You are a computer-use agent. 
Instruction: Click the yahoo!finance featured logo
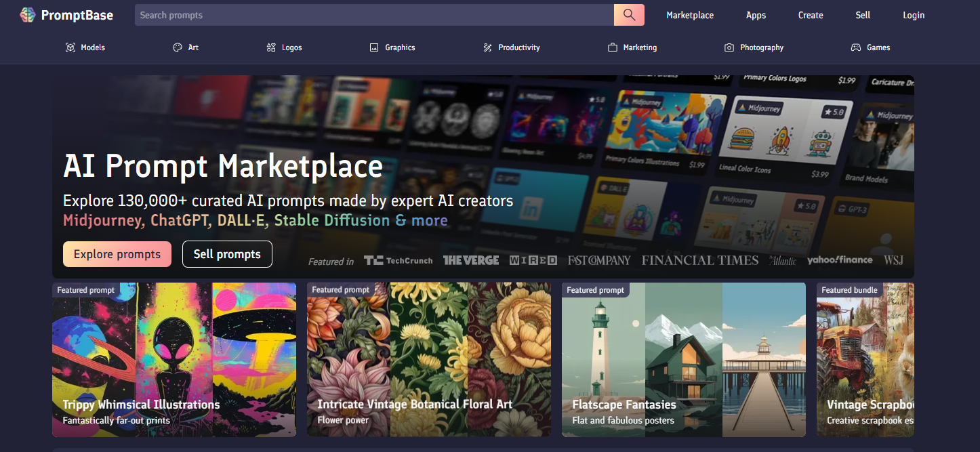(x=840, y=260)
